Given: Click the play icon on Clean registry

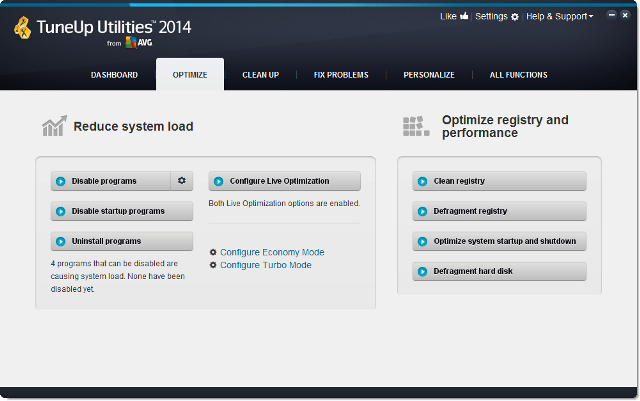Looking at the screenshot, I should (422, 181).
